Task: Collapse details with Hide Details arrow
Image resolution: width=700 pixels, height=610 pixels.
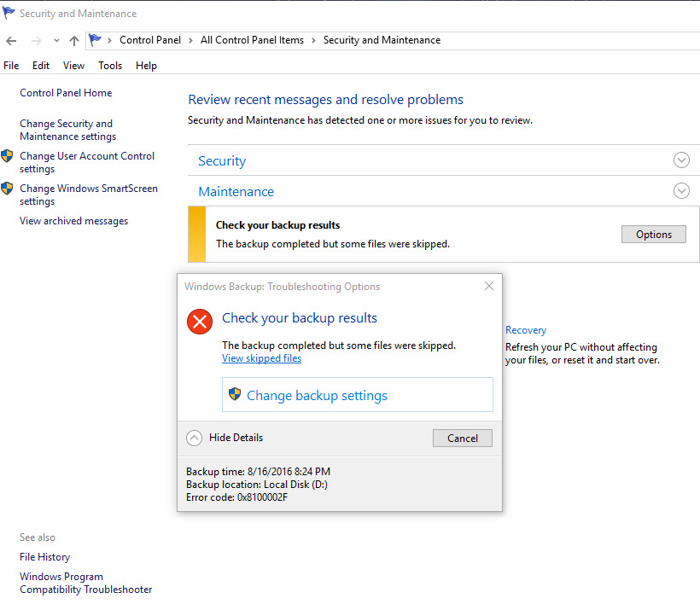Action: click(194, 438)
